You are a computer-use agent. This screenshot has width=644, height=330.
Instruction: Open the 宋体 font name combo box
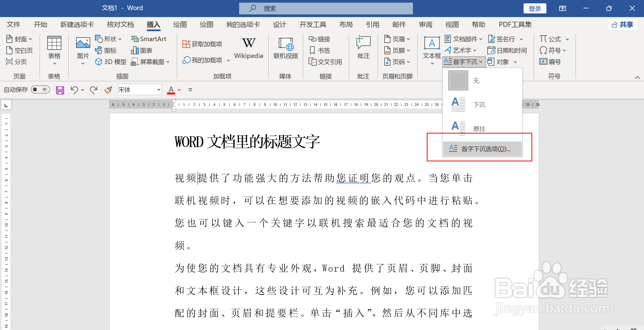[x=139, y=90]
